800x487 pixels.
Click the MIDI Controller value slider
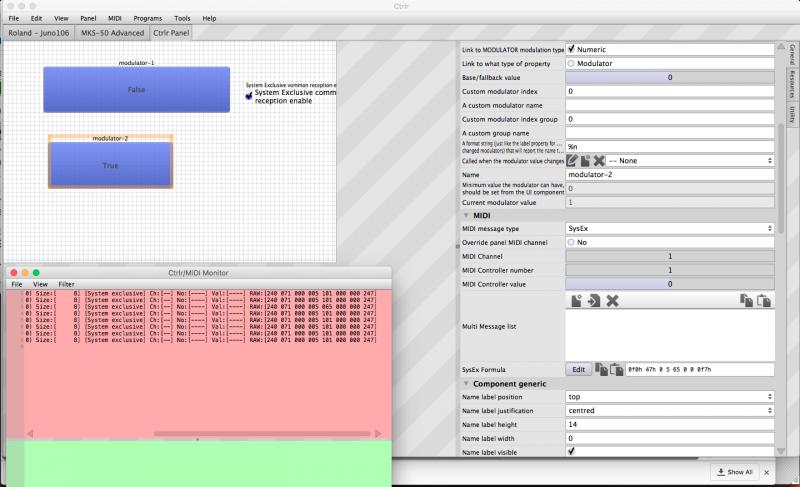[670, 284]
